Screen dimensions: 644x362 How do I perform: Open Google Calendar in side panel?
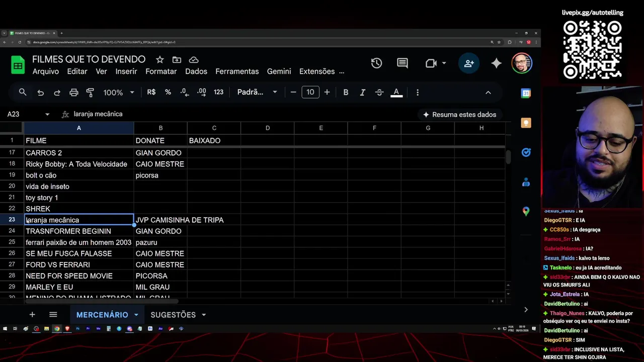(x=526, y=93)
